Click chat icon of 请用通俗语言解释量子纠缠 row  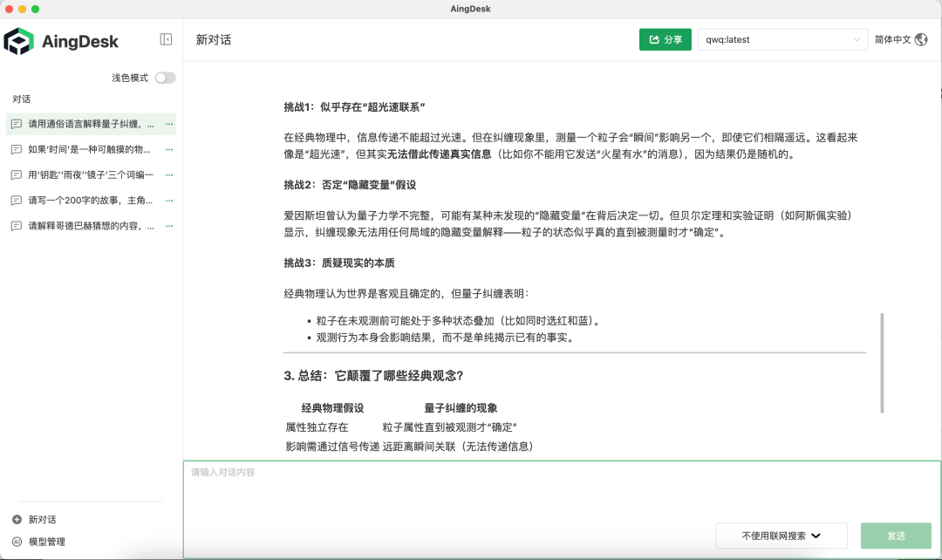(x=17, y=124)
